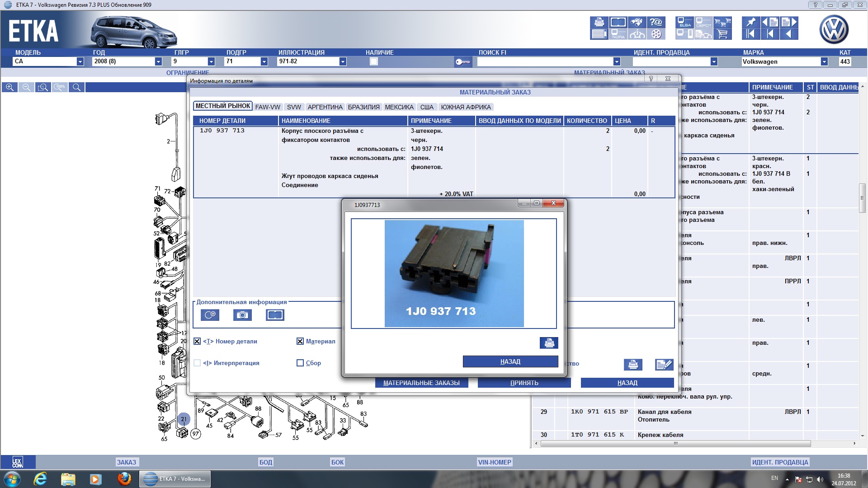Click the multiple shopping carts icon

coord(722,22)
